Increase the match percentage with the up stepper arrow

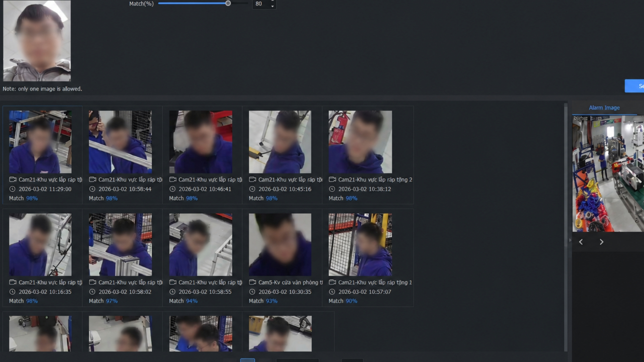(x=273, y=1)
